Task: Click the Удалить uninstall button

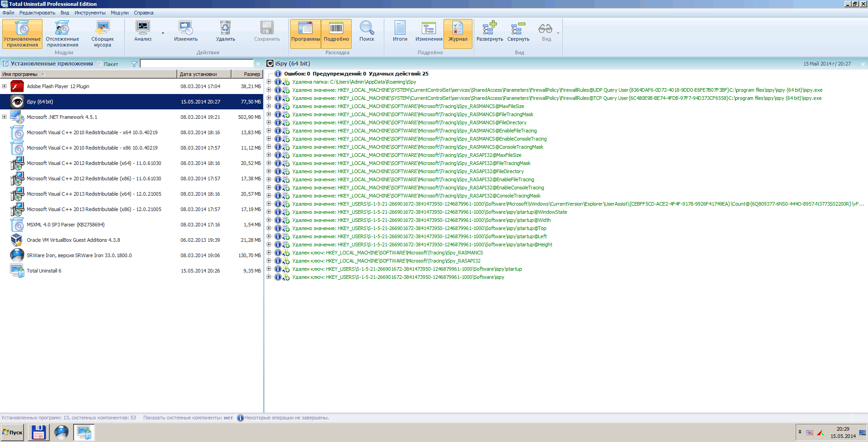Action: [226, 31]
